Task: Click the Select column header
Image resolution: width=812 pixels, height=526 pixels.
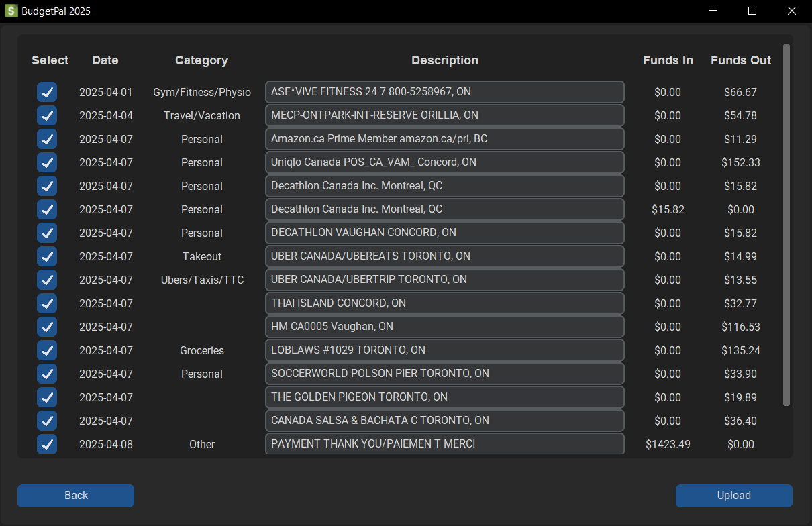Action: (x=50, y=60)
